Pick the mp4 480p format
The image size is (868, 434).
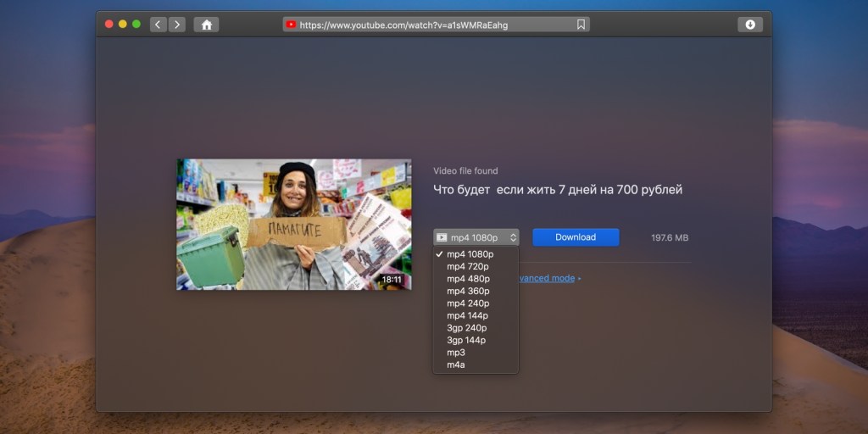tap(468, 279)
